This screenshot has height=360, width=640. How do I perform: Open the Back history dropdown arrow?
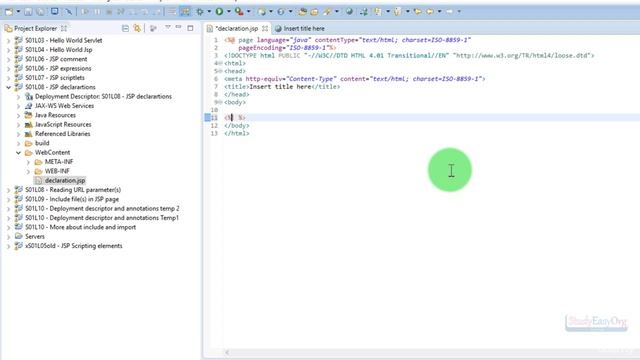click(x=439, y=12)
